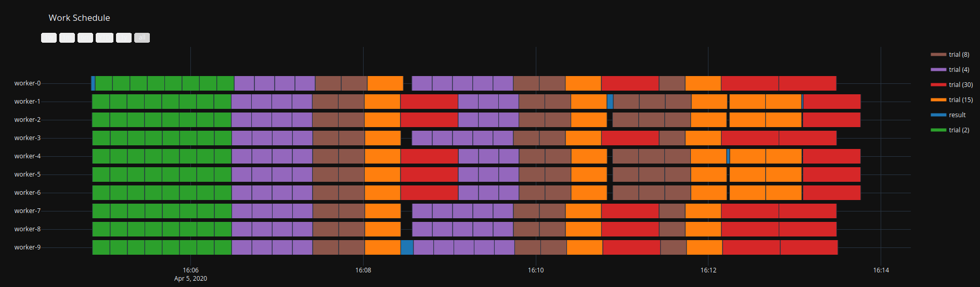Click the worker-0 row label
The height and width of the screenshot is (287, 980).
[x=28, y=83]
